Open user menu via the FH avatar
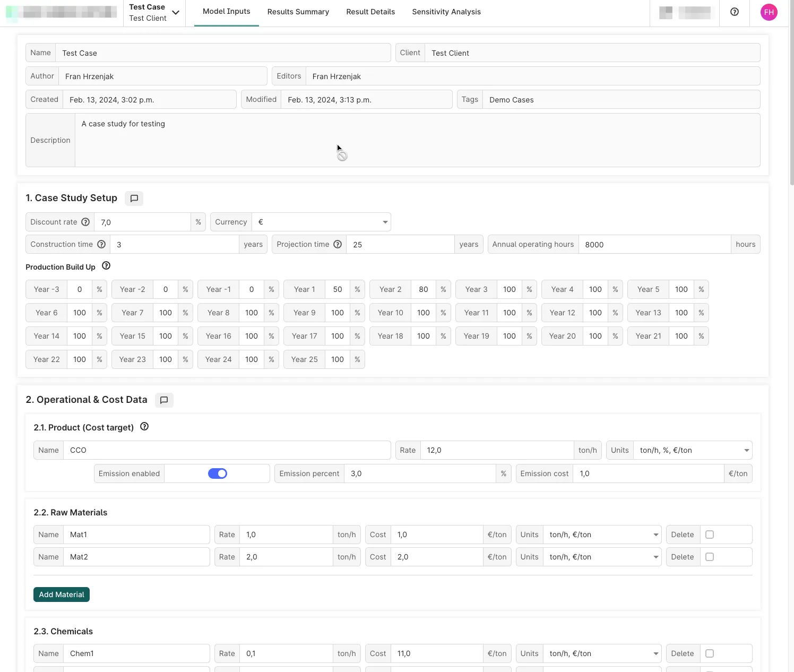This screenshot has height=672, width=794. (769, 12)
